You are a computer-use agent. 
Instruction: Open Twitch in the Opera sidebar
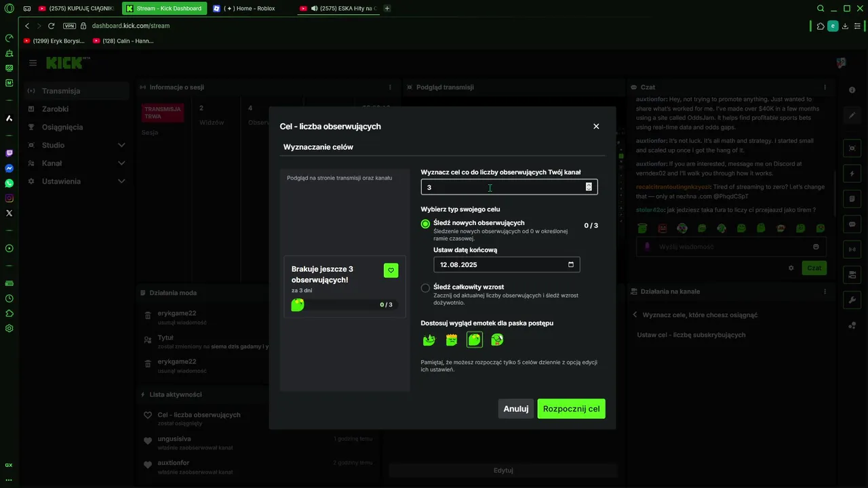[x=9, y=154]
